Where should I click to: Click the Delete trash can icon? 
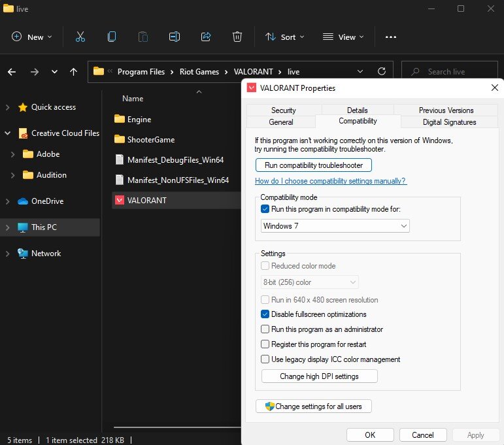pyautogui.click(x=237, y=37)
